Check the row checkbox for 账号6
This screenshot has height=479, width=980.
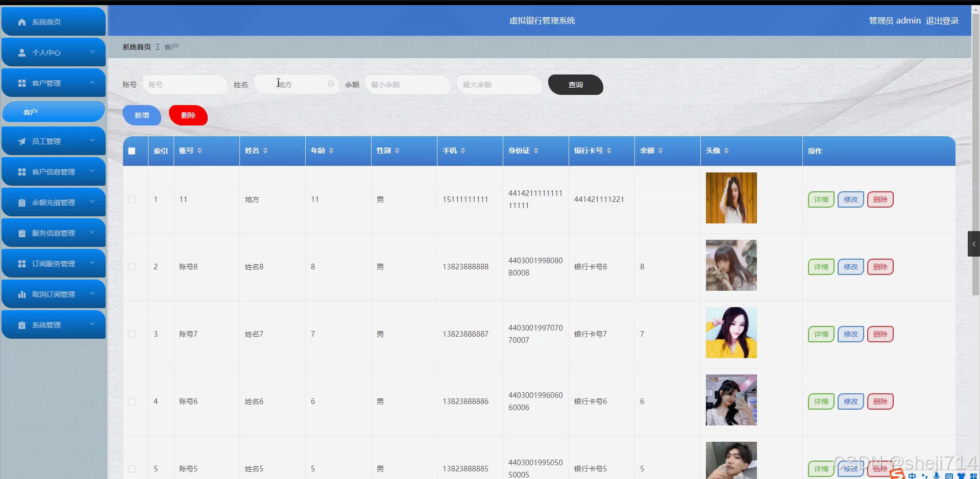132,401
